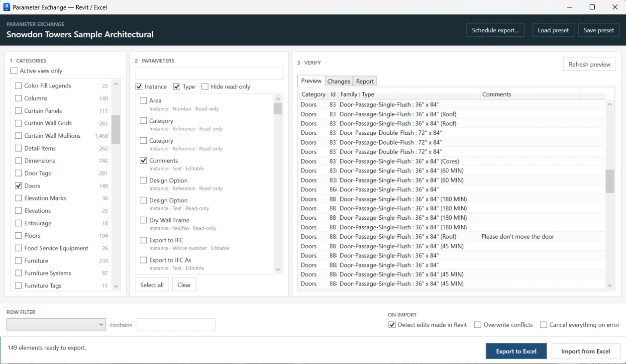Disable Detect edits made in Revit

[392, 325]
